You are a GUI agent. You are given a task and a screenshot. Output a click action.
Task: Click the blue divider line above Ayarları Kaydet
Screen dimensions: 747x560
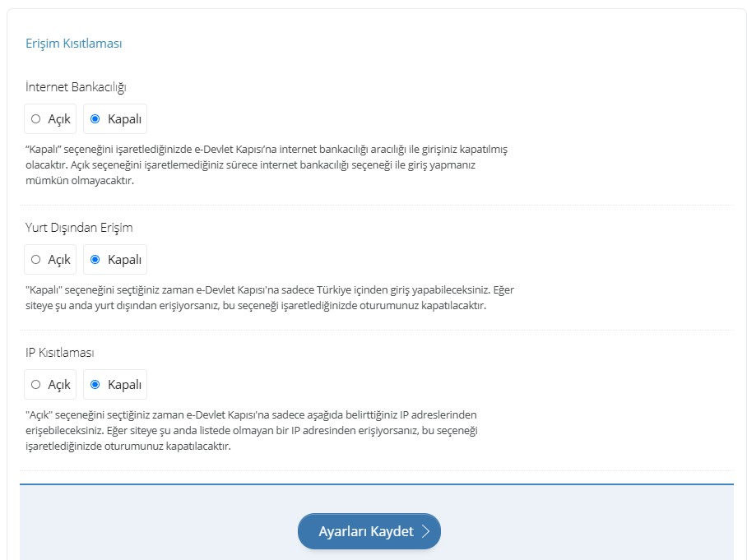[x=376, y=484]
